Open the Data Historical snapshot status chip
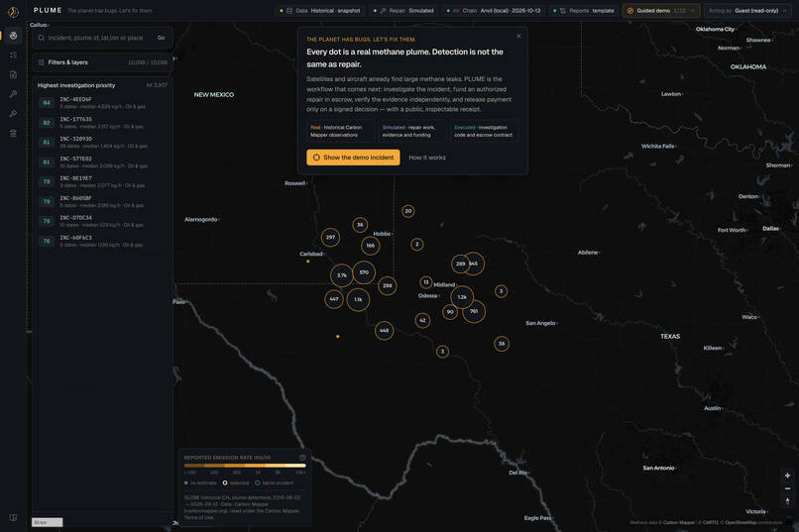Screen dimensions: 799x532 pyautogui.click(x=321, y=11)
